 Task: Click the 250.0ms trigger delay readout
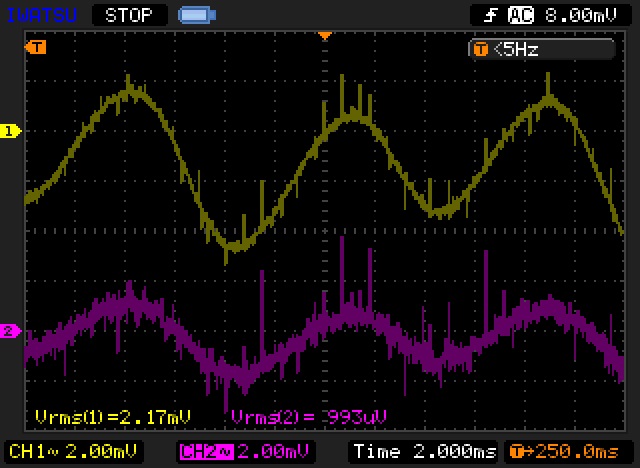point(576,452)
